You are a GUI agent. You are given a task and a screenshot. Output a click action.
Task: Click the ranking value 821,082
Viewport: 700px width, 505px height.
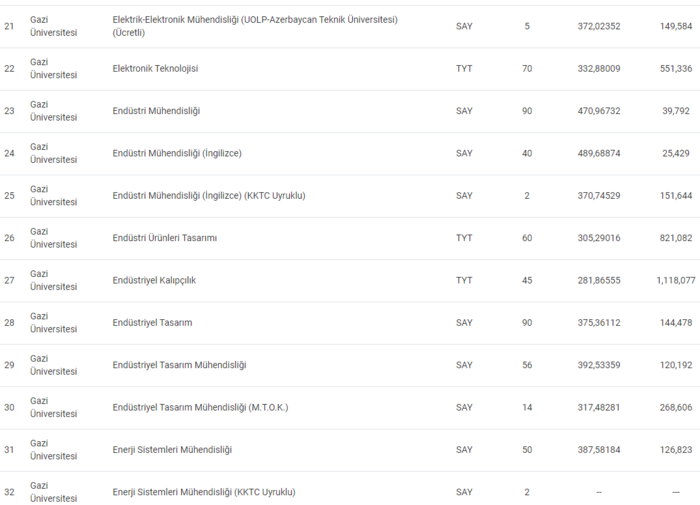676,238
